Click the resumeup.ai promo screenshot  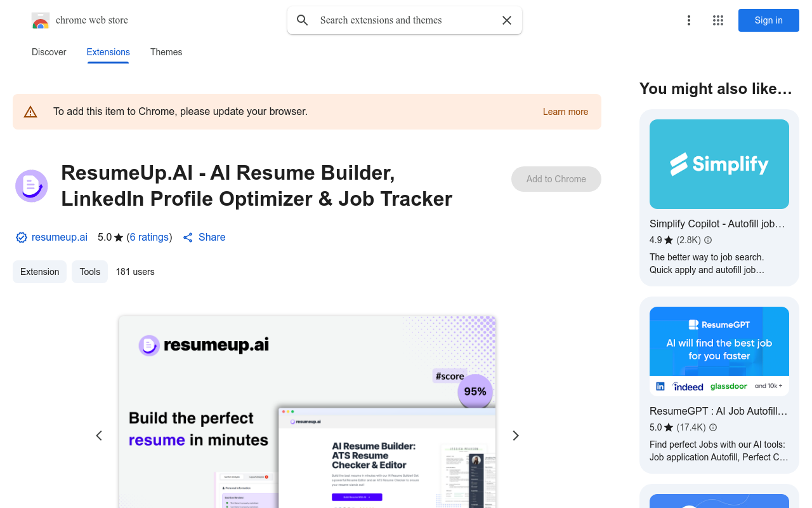307,411
